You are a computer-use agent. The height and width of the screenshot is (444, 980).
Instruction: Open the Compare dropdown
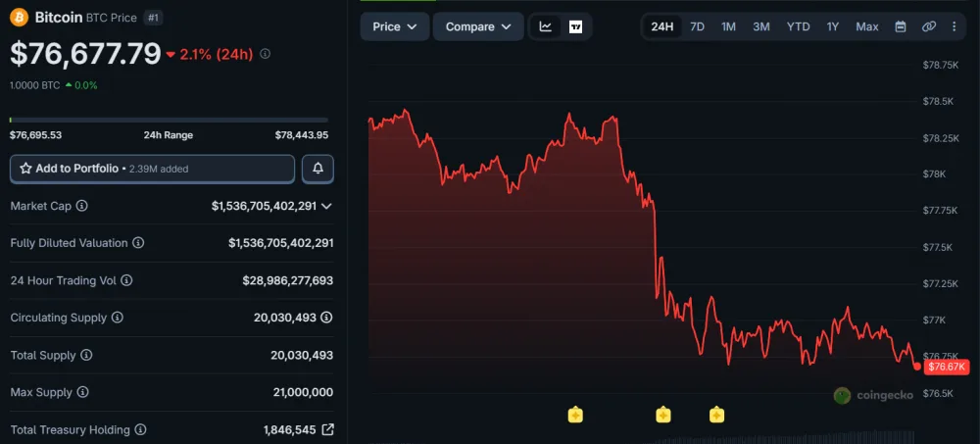pyautogui.click(x=479, y=26)
